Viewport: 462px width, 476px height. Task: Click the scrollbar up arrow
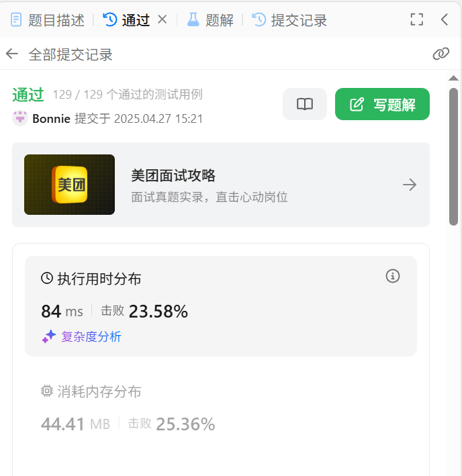[453, 79]
